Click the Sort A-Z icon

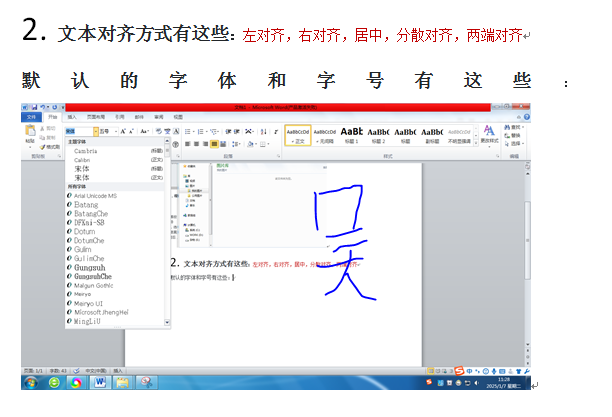point(264,132)
